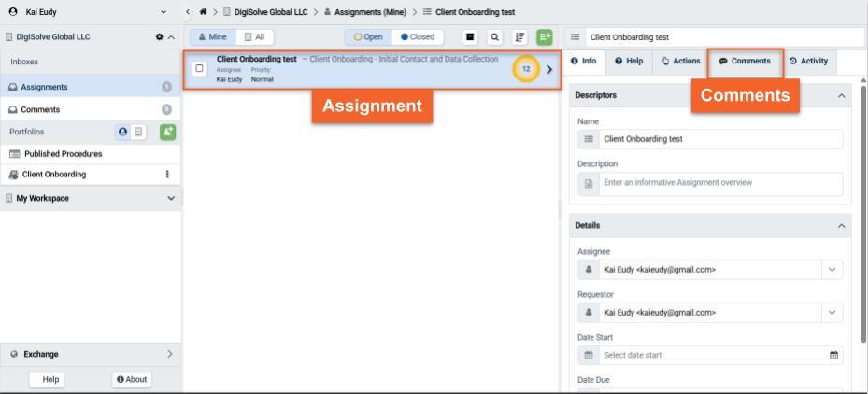Click the Help button at bottom
Screen dimensions: 868x394
47,380
